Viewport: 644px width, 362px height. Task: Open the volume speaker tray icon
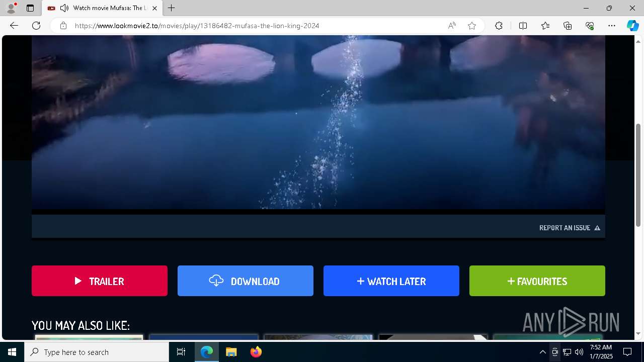579,352
